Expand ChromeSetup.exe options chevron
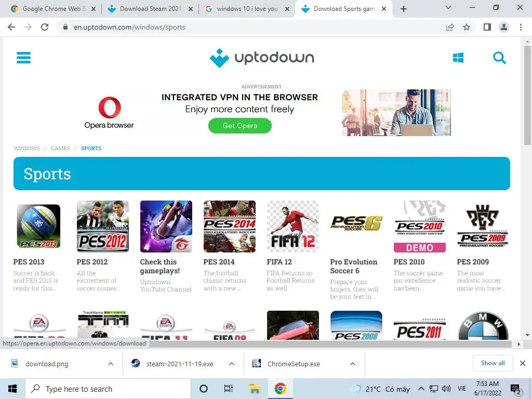Viewport: 532px width, 399px height. (353, 364)
